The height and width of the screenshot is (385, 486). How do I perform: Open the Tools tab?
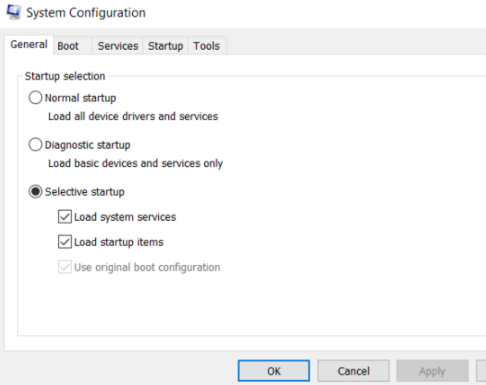click(x=207, y=46)
